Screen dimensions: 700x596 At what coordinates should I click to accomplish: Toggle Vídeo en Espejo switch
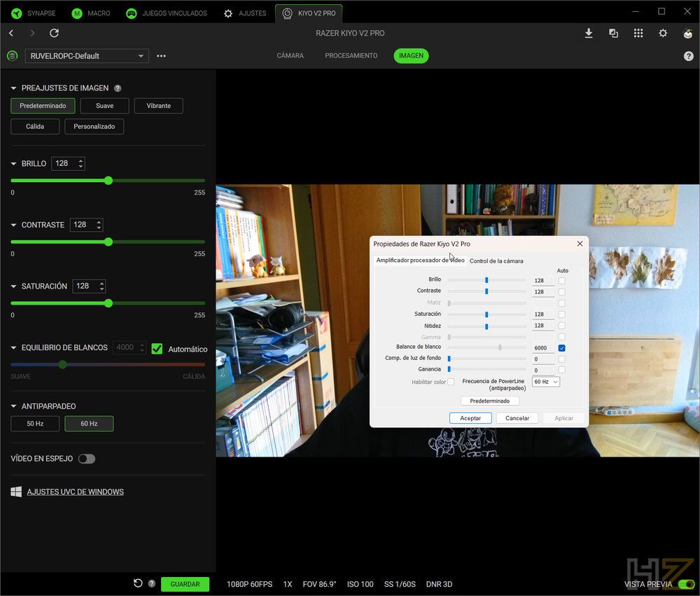click(x=87, y=459)
